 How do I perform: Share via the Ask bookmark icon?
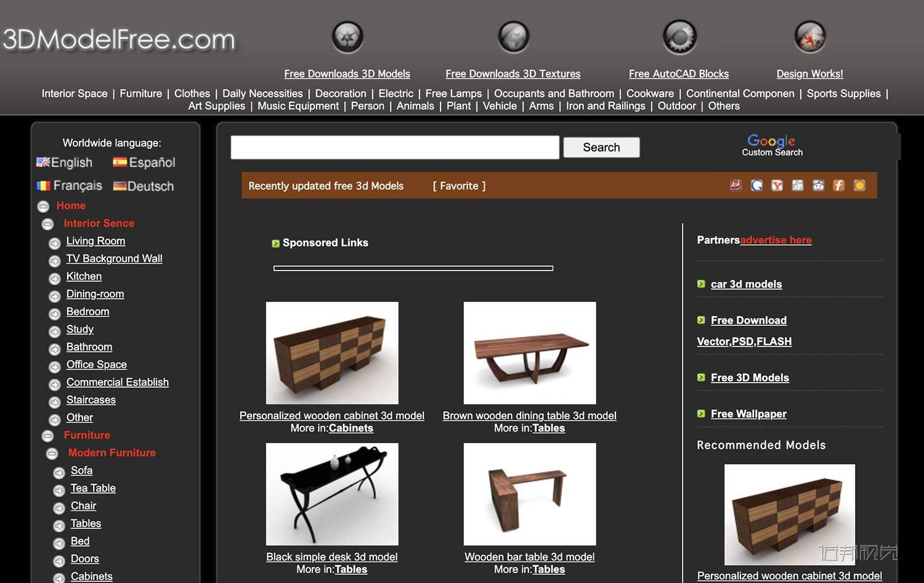point(736,185)
